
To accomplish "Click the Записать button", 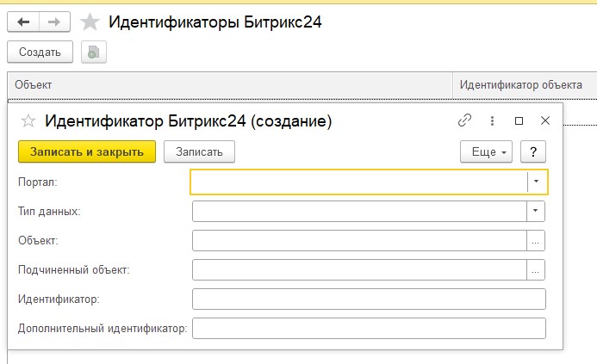I will pyautogui.click(x=199, y=151).
